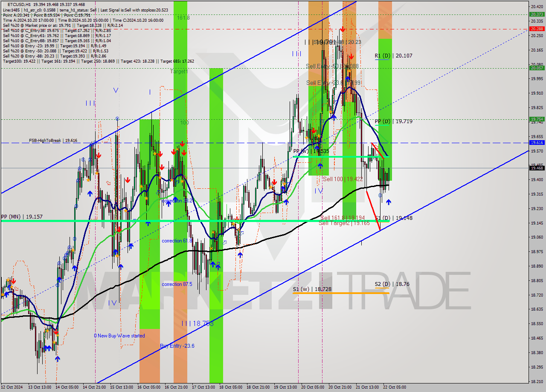Click 19.060 on the price axis
This screenshot has height=392, width=546.
(x=537, y=237)
